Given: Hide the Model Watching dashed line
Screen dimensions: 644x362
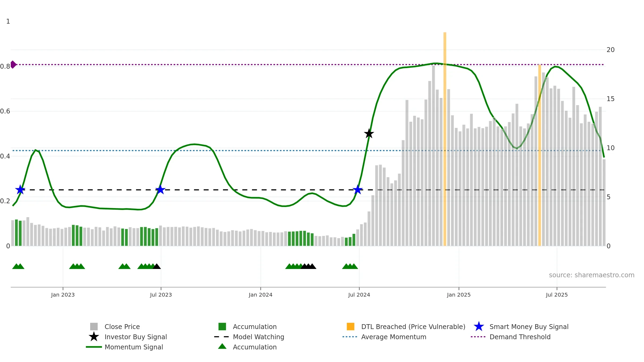Looking at the screenshot, I should 258,337.
